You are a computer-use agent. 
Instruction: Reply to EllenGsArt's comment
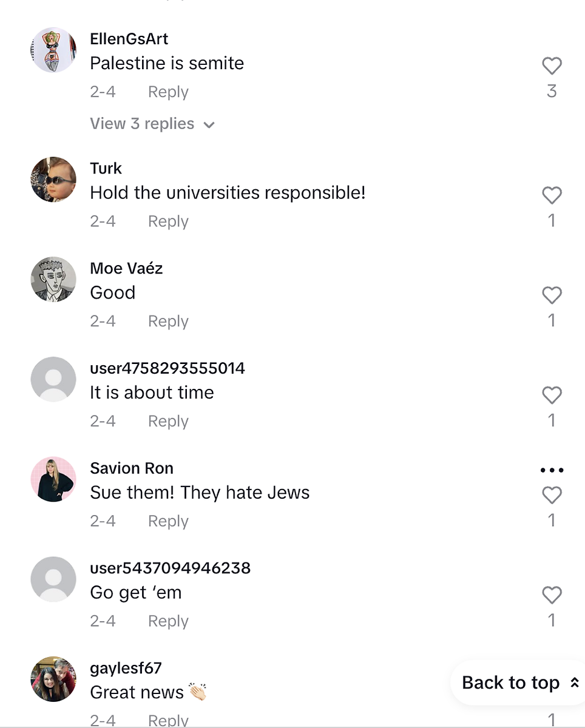click(168, 92)
